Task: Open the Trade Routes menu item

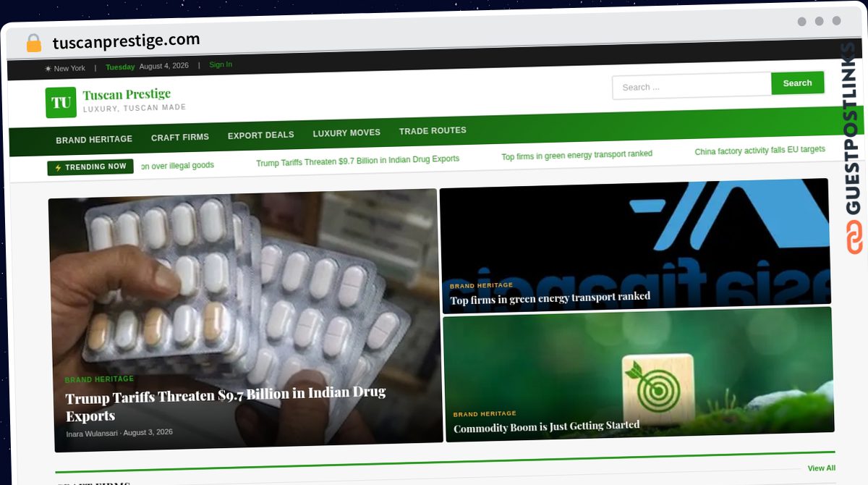Action: [433, 131]
